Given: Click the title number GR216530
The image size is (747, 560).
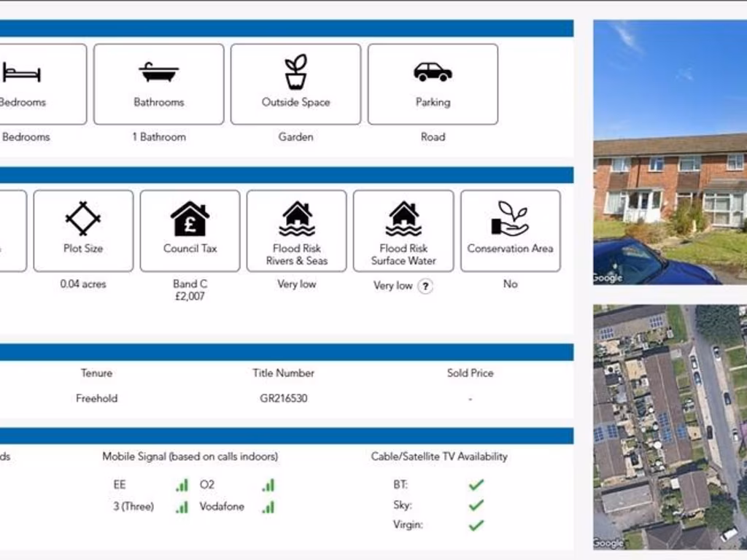Looking at the screenshot, I should (283, 399).
